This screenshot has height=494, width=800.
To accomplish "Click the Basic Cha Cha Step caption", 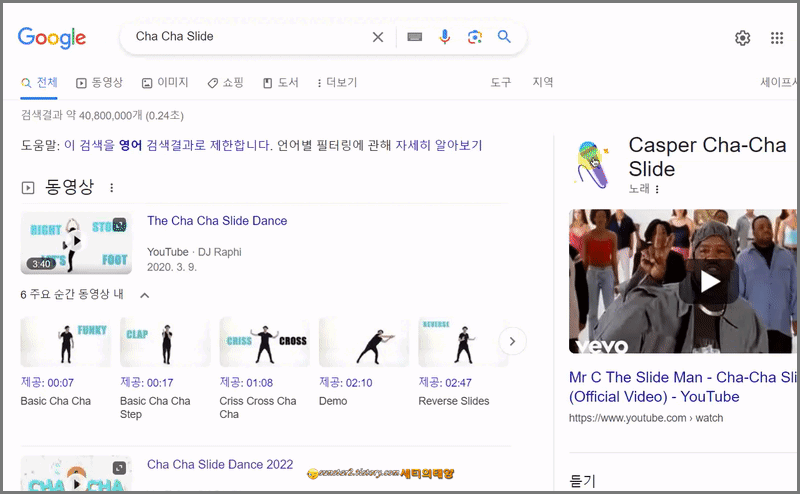I will 155,408.
